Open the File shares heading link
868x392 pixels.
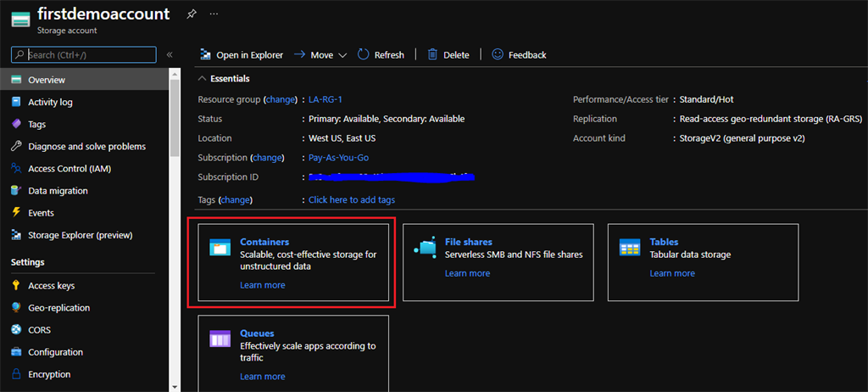[x=468, y=242]
